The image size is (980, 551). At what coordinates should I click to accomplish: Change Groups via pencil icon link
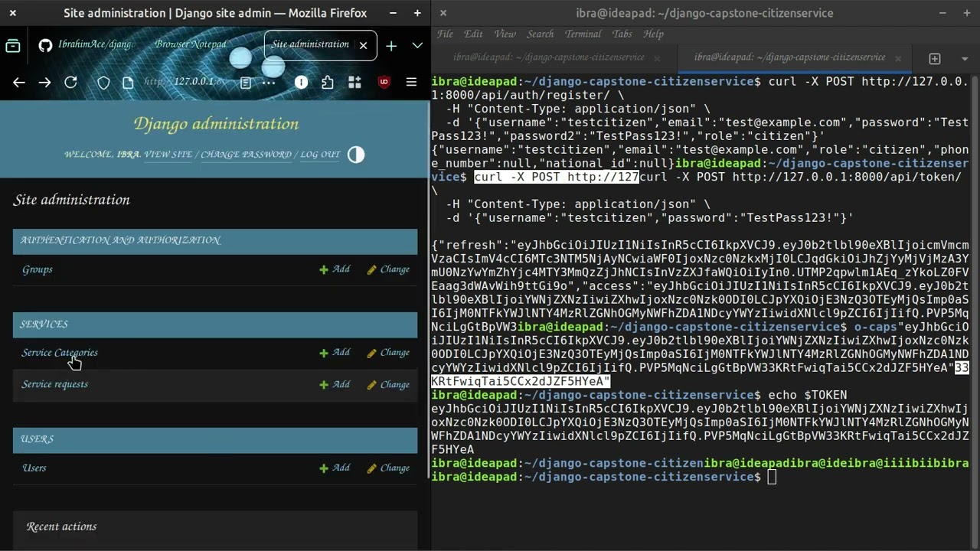click(x=388, y=269)
